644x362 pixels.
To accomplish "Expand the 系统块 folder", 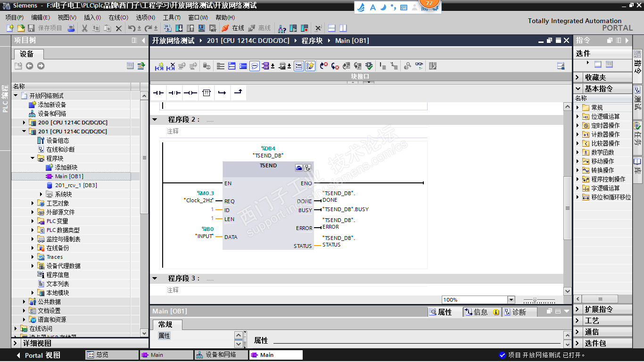I will [x=41, y=194].
